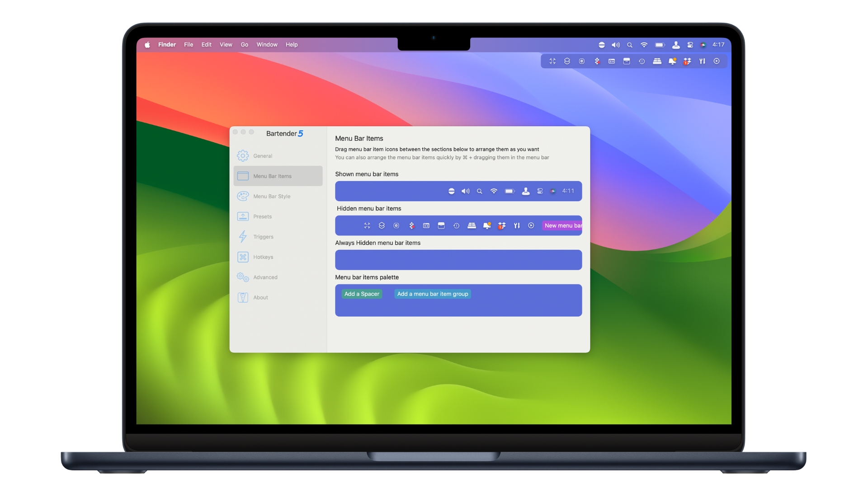Select the volume icon in Shown menu bar items
Screen dimensions: 868x488
tap(466, 191)
